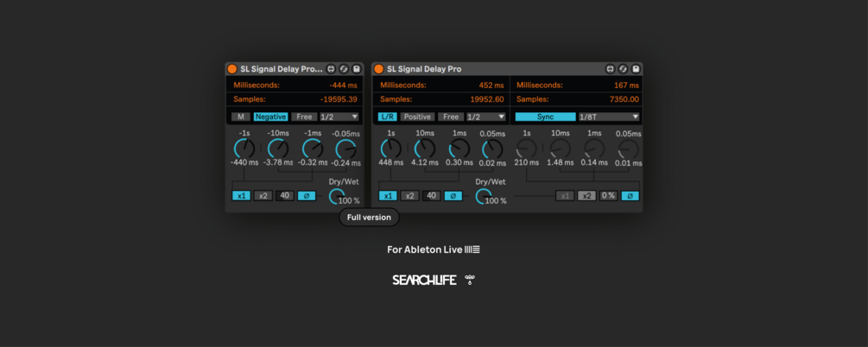
Task: Open the 1/2 dropdown beside Positive's Free button
Action: tap(486, 117)
